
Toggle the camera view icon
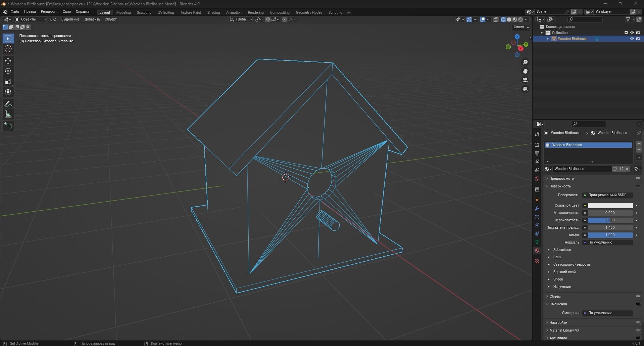click(x=525, y=80)
